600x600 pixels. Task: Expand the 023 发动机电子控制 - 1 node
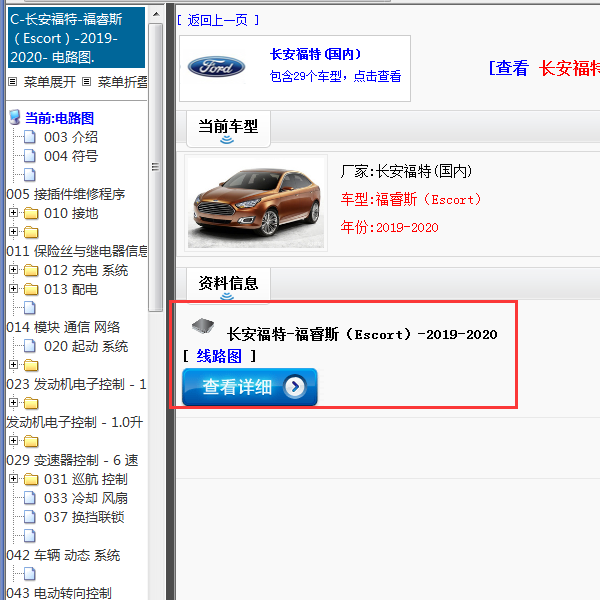(13, 364)
